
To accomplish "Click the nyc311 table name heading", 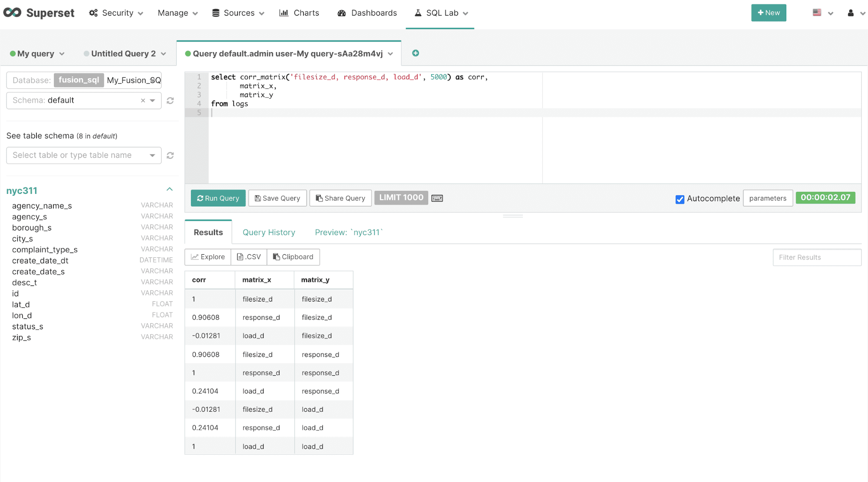I will coord(22,191).
